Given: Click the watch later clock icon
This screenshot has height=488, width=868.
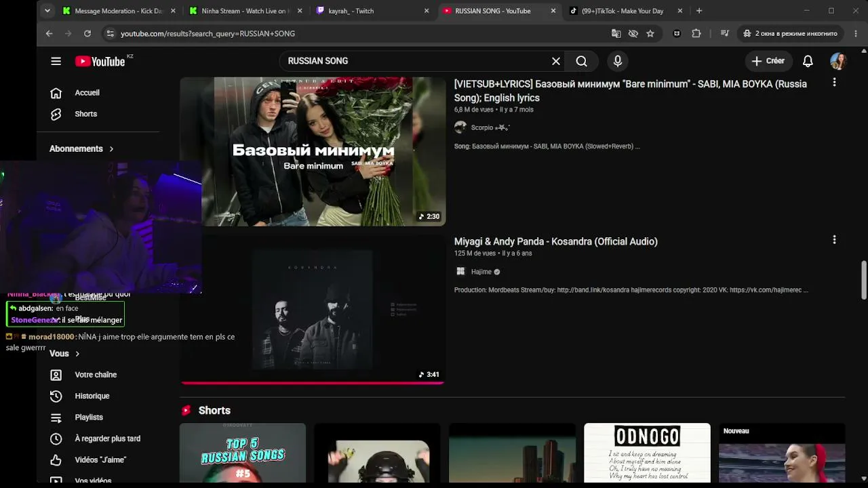Looking at the screenshot, I should point(56,439).
